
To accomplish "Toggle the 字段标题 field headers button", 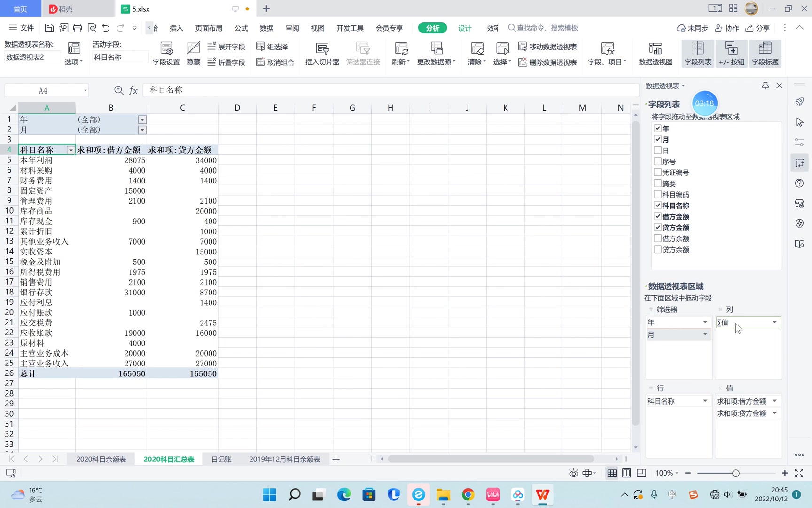I will (765, 54).
